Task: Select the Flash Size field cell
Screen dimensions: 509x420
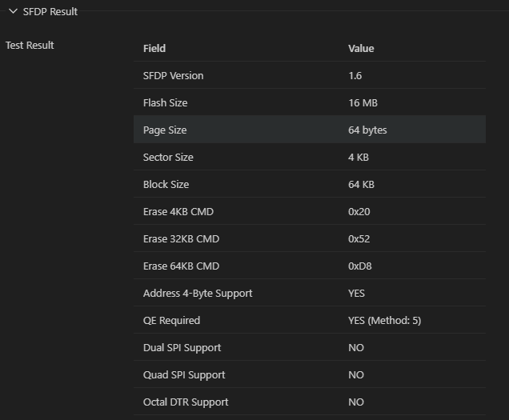Action: (165, 102)
